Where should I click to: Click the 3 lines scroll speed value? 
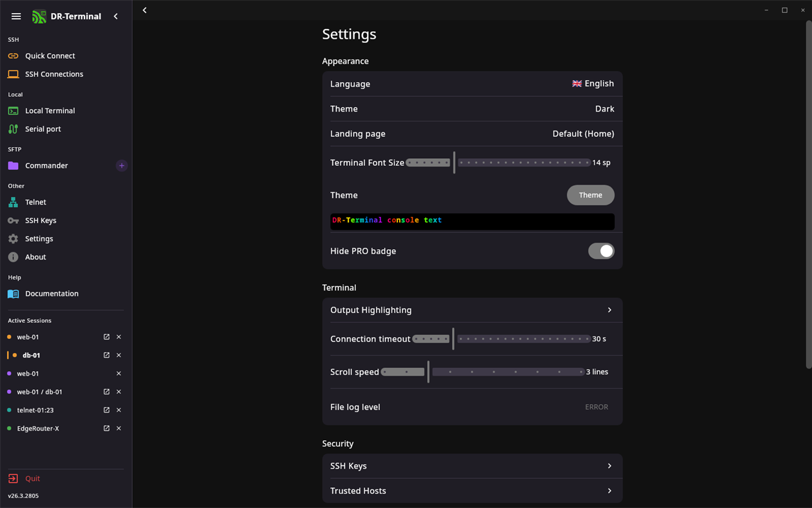coord(597,372)
